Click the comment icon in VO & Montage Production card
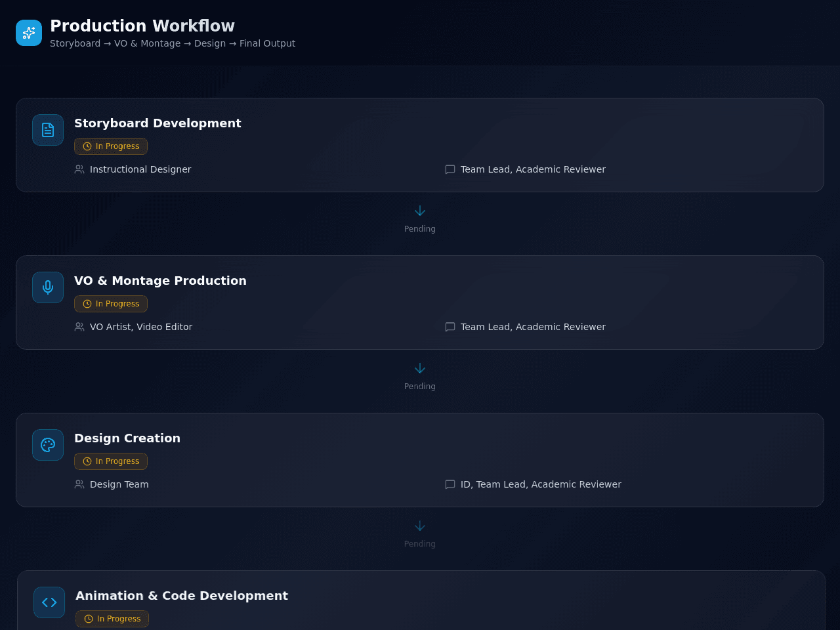This screenshot has width=840, height=630. click(x=450, y=327)
